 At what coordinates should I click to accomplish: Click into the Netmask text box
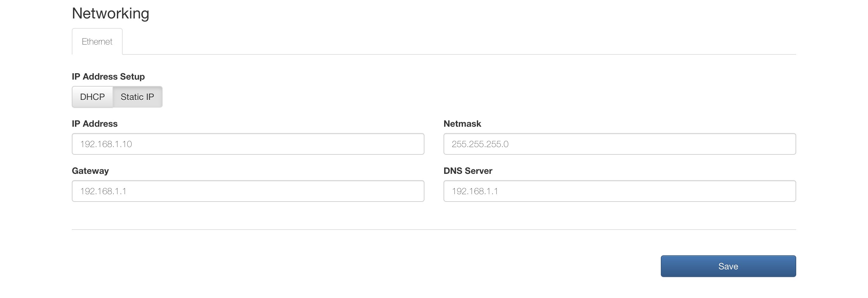(x=620, y=144)
